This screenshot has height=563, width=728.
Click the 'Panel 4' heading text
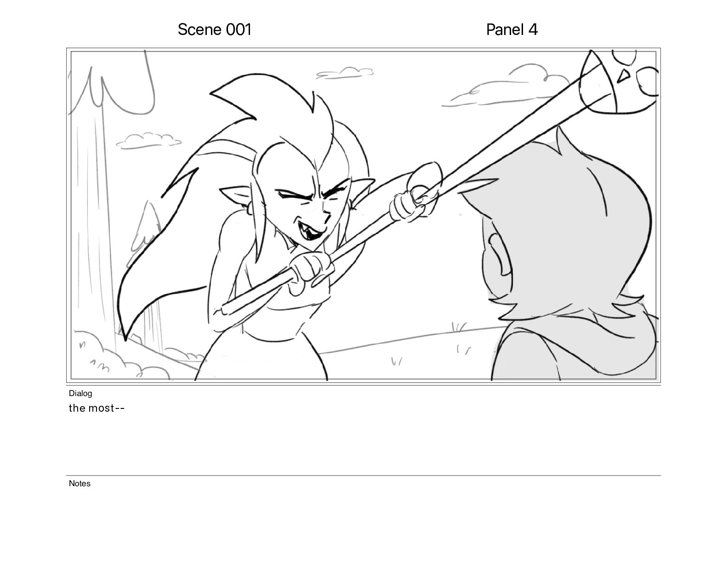(512, 29)
